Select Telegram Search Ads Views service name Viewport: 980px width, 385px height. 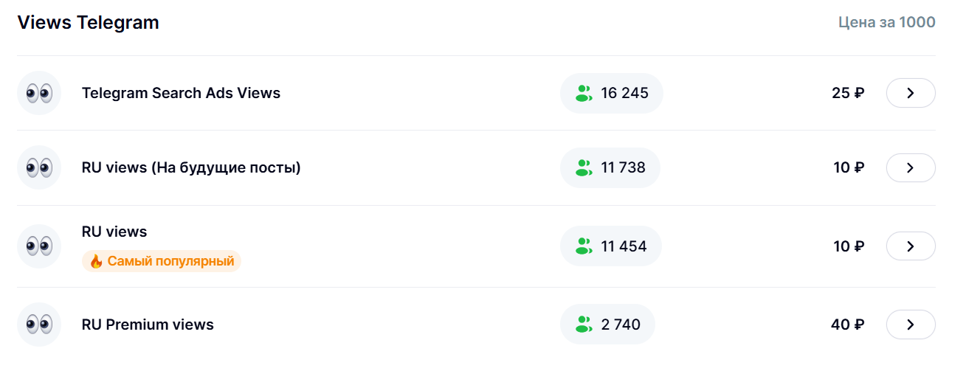tap(181, 93)
